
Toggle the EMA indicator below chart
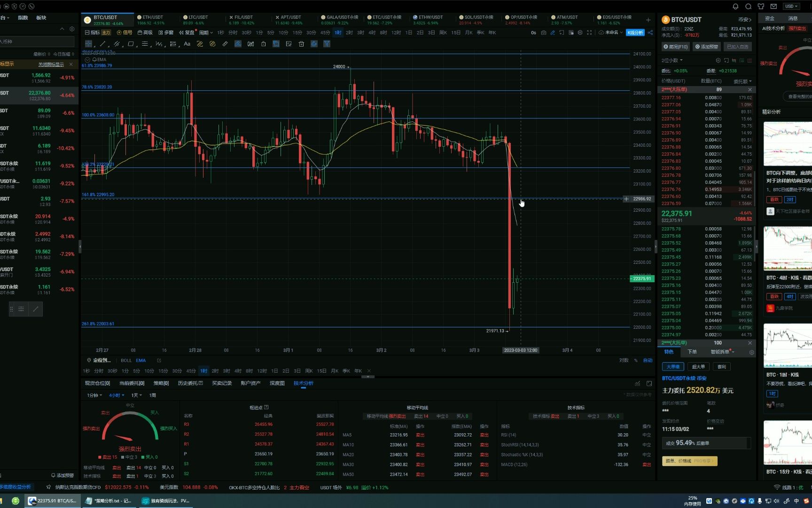(x=141, y=360)
